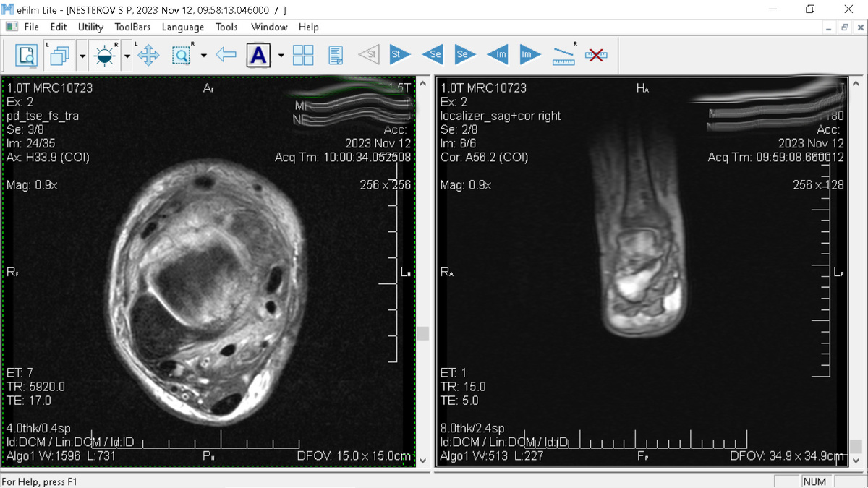The image size is (868, 488).
Task: Open the Utility menu
Action: (91, 27)
